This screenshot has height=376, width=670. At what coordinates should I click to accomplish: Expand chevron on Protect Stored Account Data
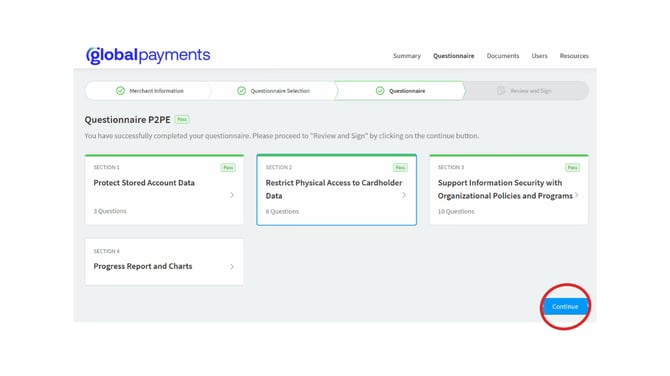[x=232, y=195]
